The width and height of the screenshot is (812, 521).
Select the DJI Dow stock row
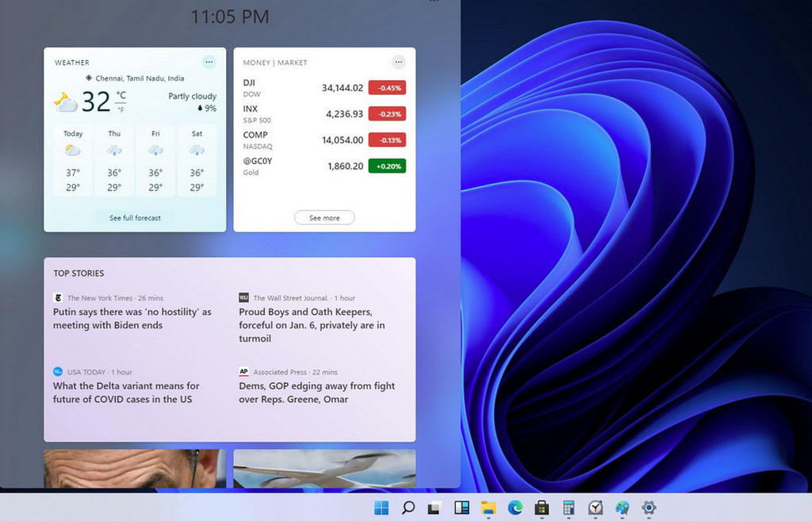tap(324, 88)
